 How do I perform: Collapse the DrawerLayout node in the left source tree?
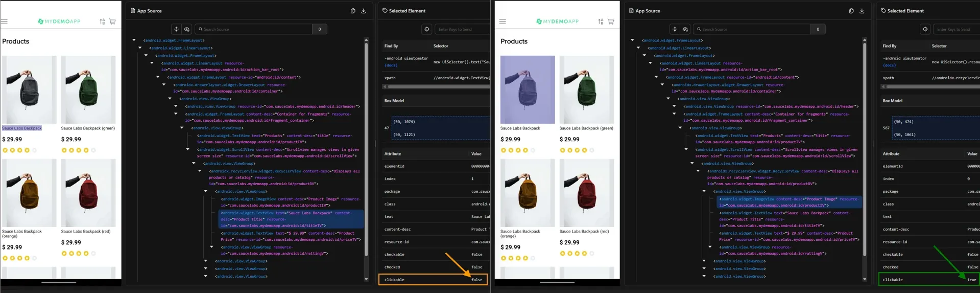(164, 84)
